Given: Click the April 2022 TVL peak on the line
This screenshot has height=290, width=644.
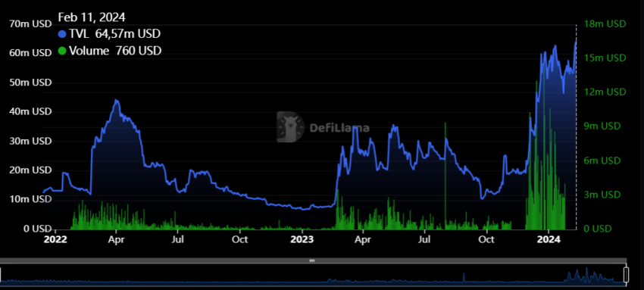Looking at the screenshot, I should tap(117, 100).
